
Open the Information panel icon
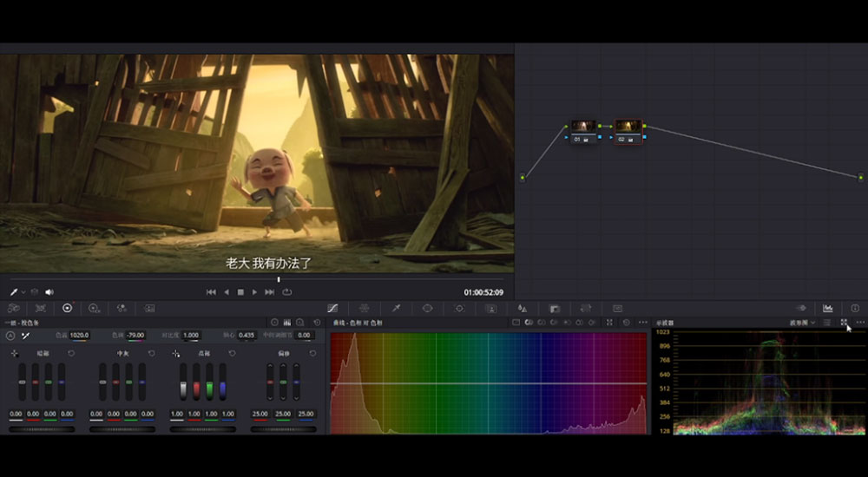[x=855, y=308]
